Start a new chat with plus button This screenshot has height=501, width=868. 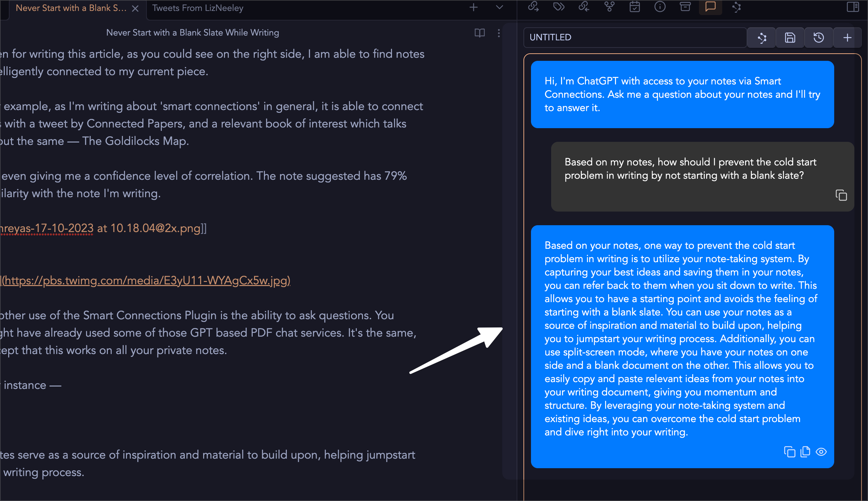click(x=847, y=38)
